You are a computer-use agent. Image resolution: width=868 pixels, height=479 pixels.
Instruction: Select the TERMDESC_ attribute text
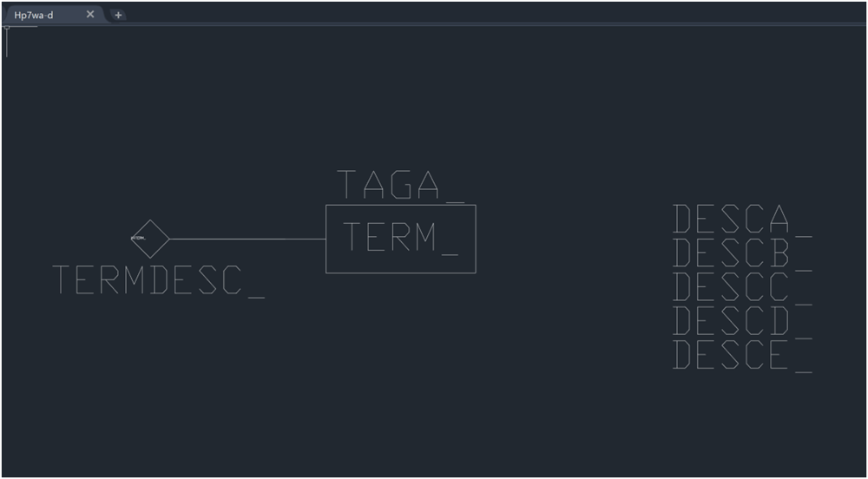pos(158,281)
